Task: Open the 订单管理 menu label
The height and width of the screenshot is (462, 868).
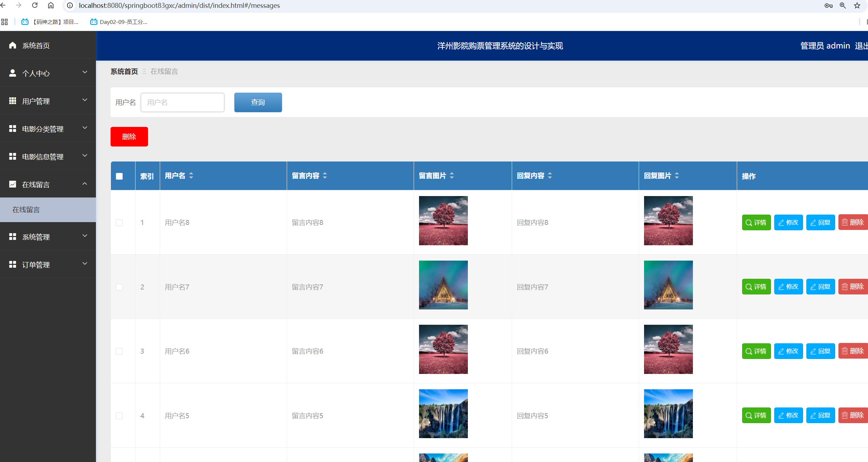Action: 36,265
